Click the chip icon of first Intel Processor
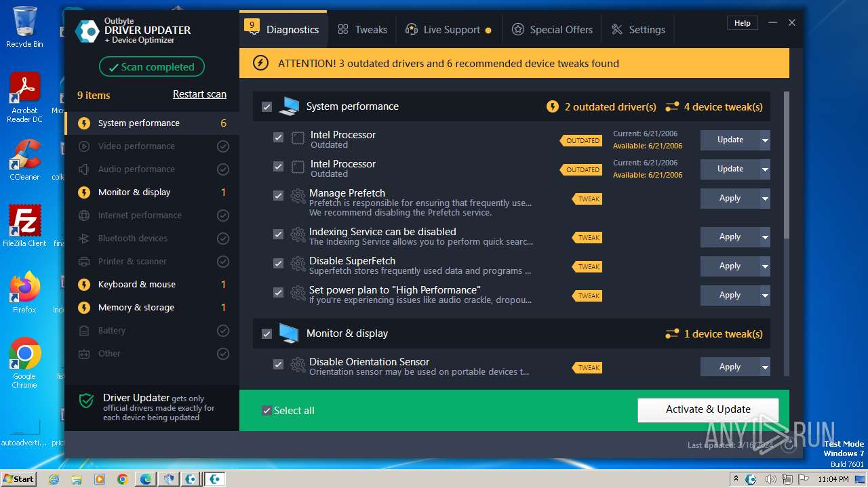 pyautogui.click(x=298, y=138)
